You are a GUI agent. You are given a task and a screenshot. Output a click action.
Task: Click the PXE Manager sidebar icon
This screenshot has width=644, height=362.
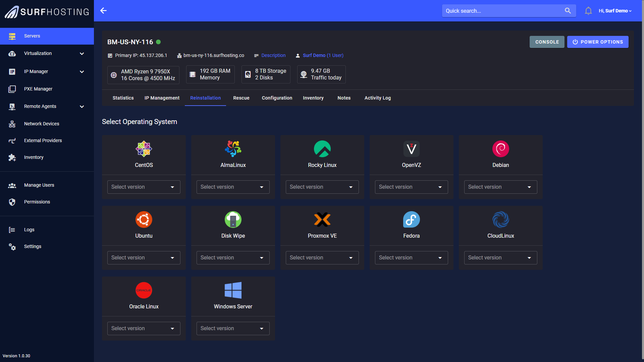[12, 89]
